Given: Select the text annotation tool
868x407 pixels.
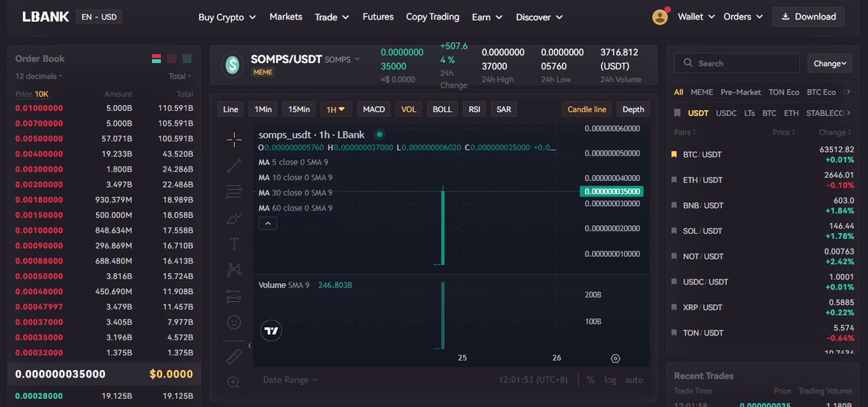Looking at the screenshot, I should point(234,243).
